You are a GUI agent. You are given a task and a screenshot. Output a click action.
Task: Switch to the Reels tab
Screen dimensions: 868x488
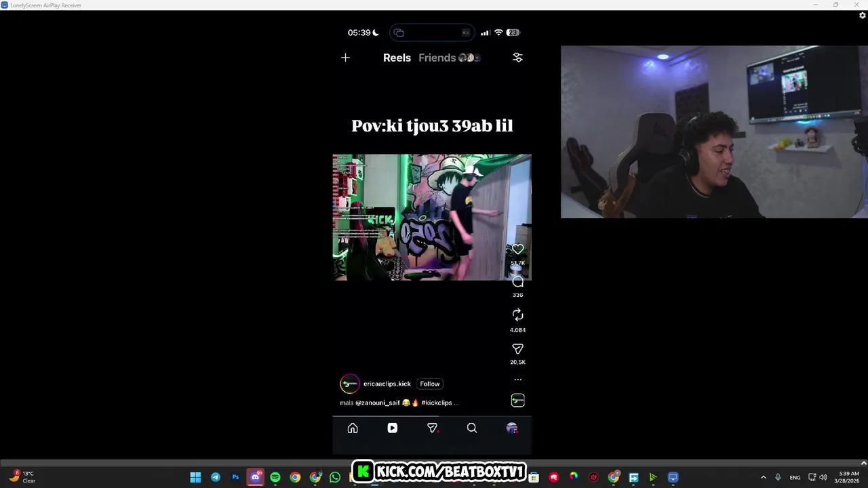(x=397, y=58)
